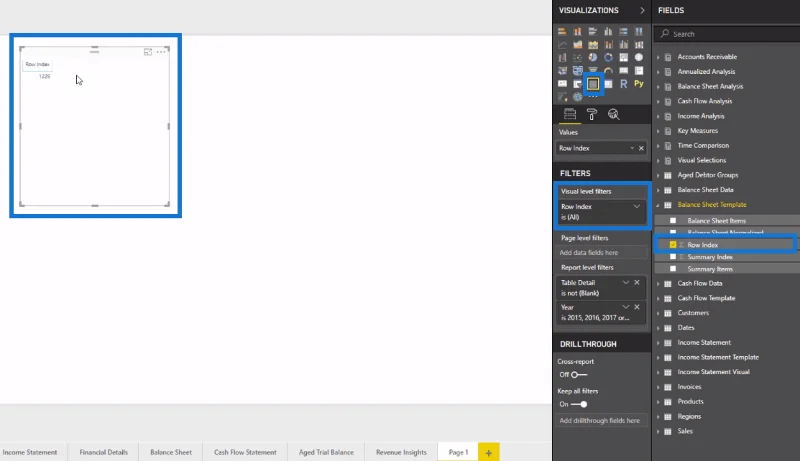
Task: Expand the Accounts Receivable table
Action: coord(658,57)
